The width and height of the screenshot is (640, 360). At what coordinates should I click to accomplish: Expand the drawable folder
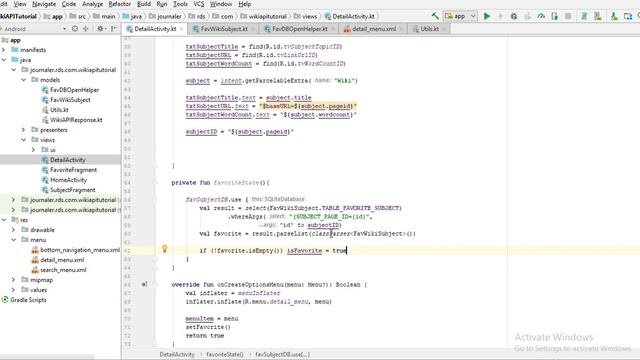(x=13, y=230)
